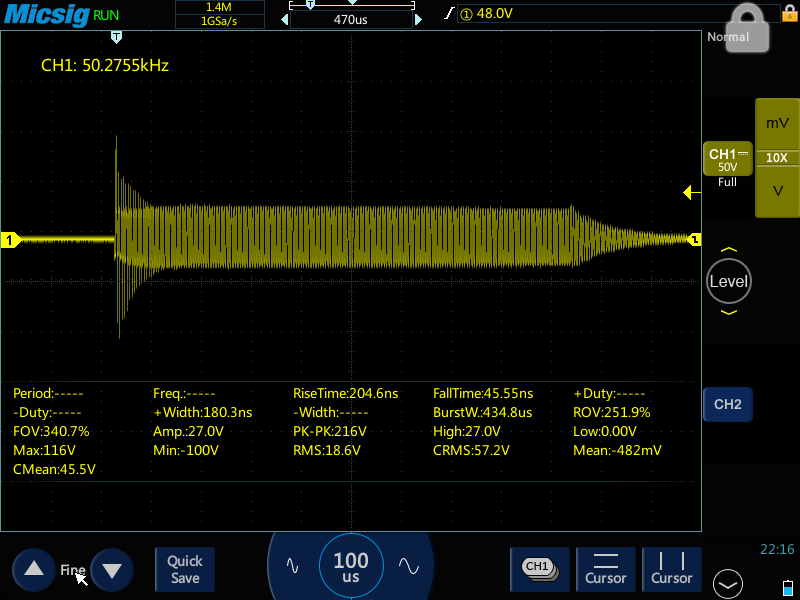800x600 pixels.
Task: Select the 22:16 clock display
Action: coord(777,549)
